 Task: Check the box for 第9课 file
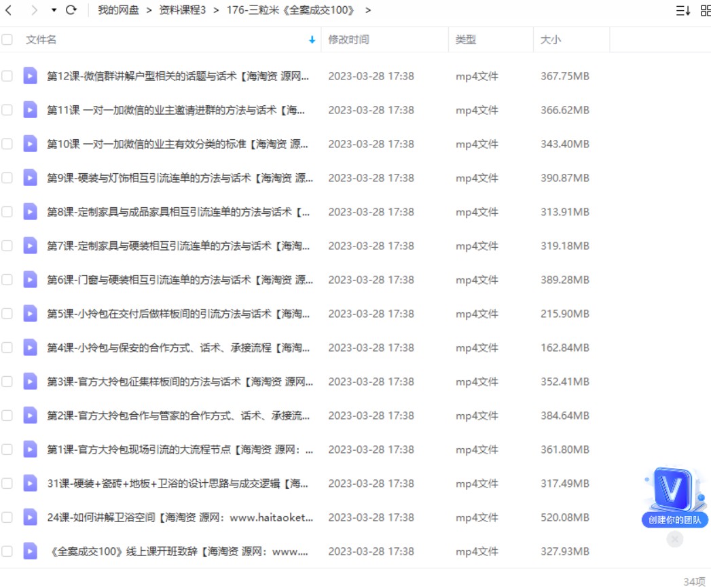7,178
